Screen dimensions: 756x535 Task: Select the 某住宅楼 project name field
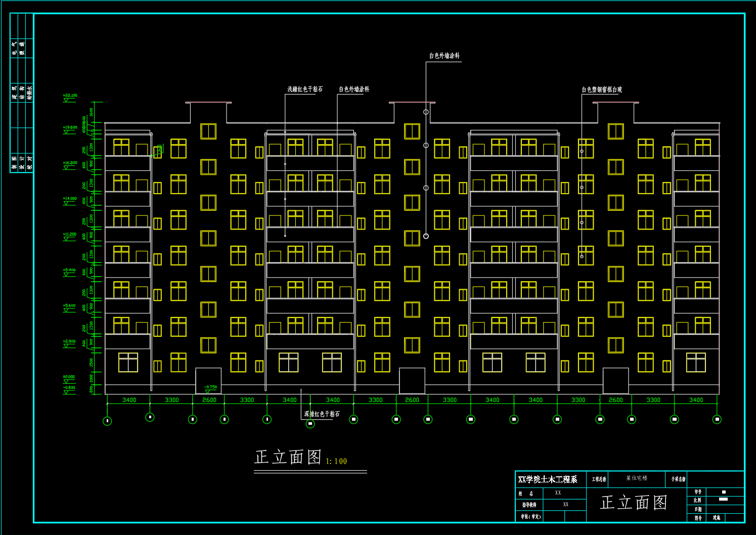click(x=636, y=478)
